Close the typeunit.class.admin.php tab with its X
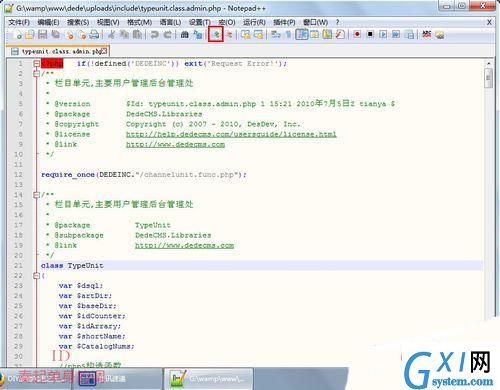This screenshot has height=390, width=500. 104,51
